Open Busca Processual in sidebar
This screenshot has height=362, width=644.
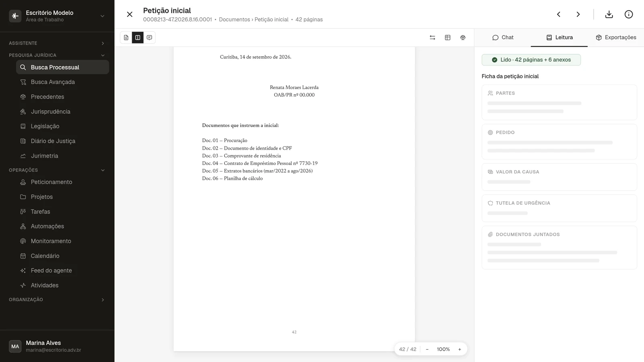(62, 67)
